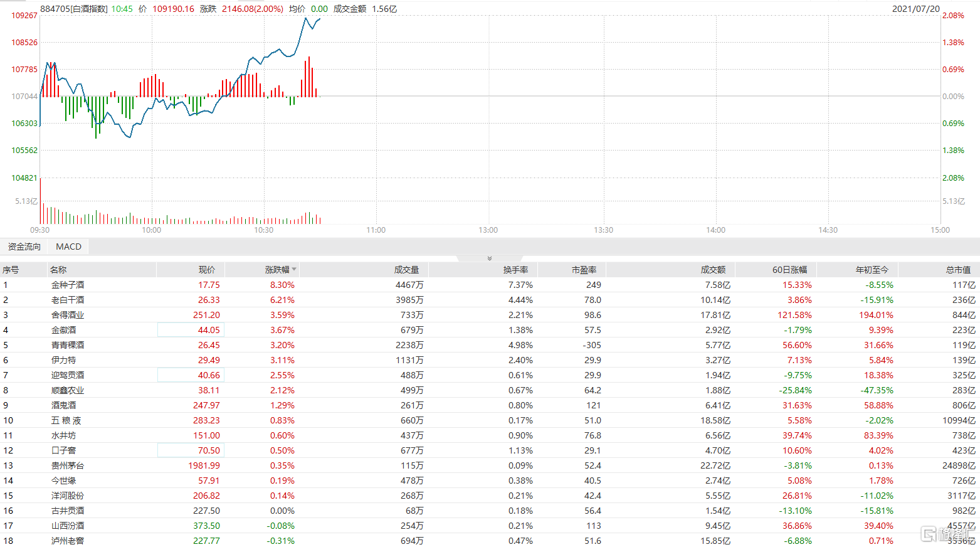Click the 2021/07/20 date label
This screenshot has width=980, height=547.
(916, 9)
